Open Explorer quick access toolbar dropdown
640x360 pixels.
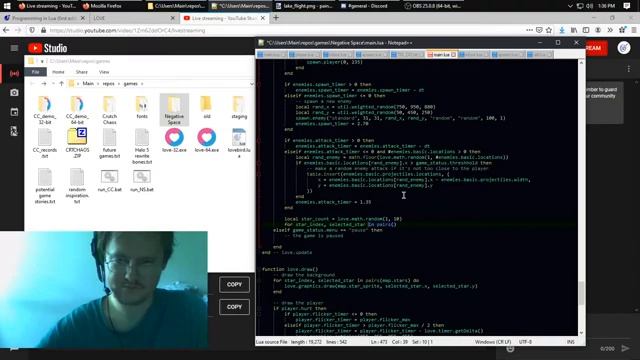[x=42, y=61]
